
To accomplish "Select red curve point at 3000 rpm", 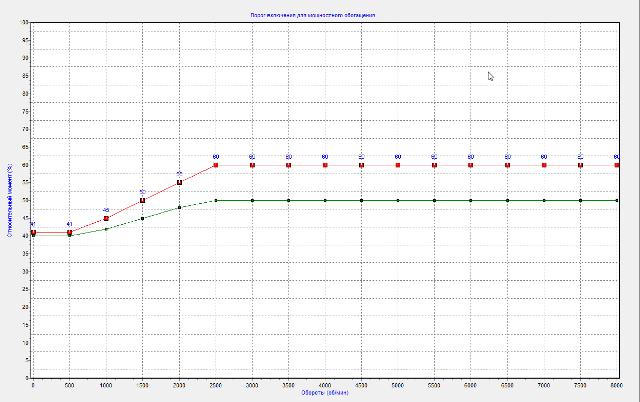I will pyautogui.click(x=252, y=165).
